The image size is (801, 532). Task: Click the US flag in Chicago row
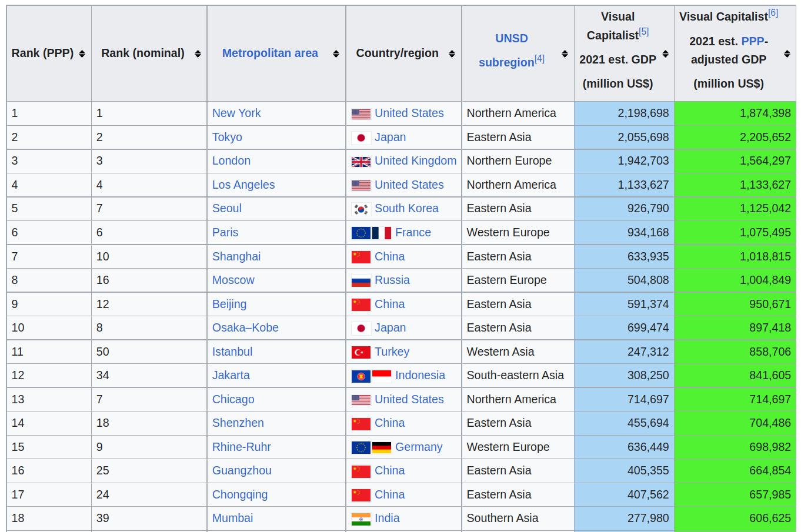(x=361, y=400)
